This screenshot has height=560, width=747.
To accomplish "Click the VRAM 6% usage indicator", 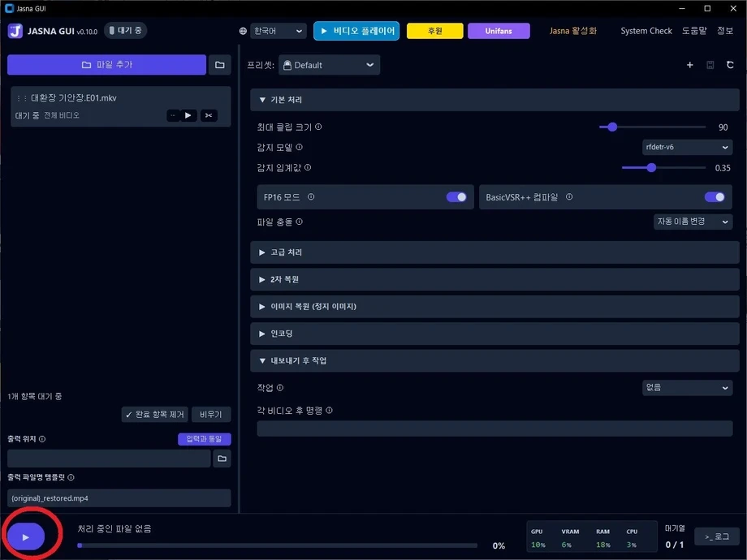I will [570, 538].
